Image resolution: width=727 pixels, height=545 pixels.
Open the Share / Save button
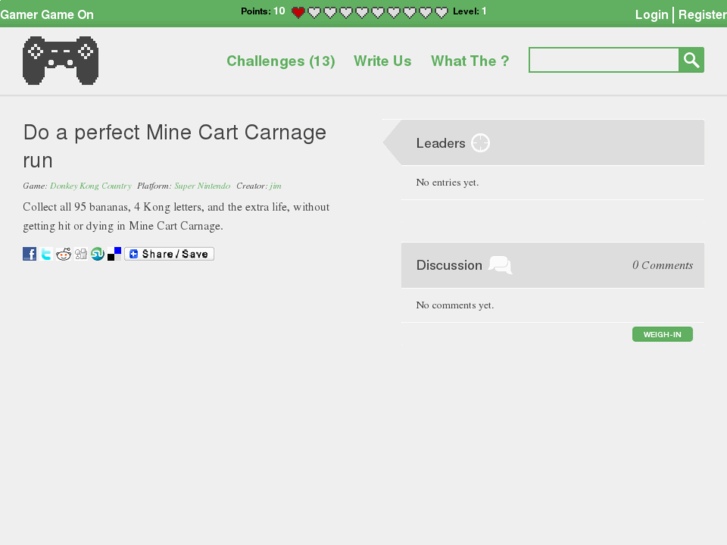click(169, 254)
